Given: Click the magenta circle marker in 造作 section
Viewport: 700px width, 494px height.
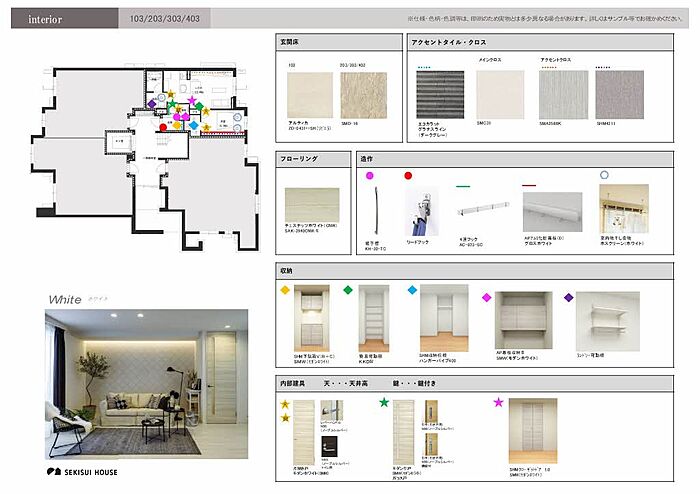Looking at the screenshot, I should click(x=370, y=175).
